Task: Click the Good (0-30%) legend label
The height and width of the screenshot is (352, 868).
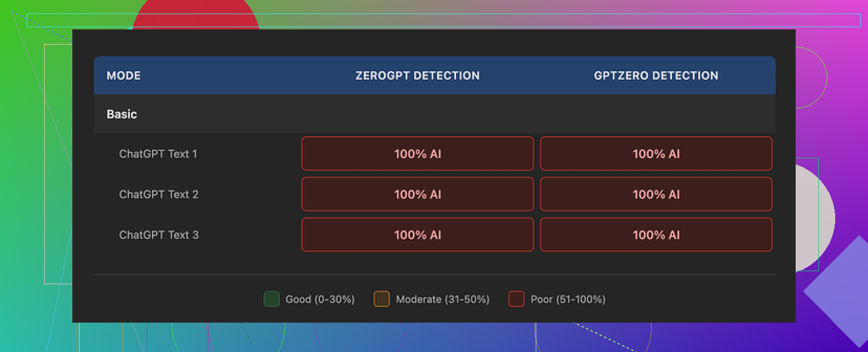Action: click(x=320, y=299)
